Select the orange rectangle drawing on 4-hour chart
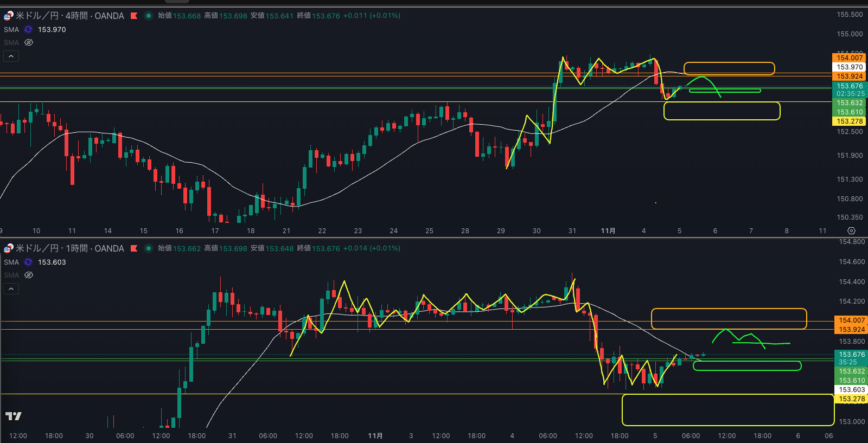The height and width of the screenshot is (443, 868). 729,63
